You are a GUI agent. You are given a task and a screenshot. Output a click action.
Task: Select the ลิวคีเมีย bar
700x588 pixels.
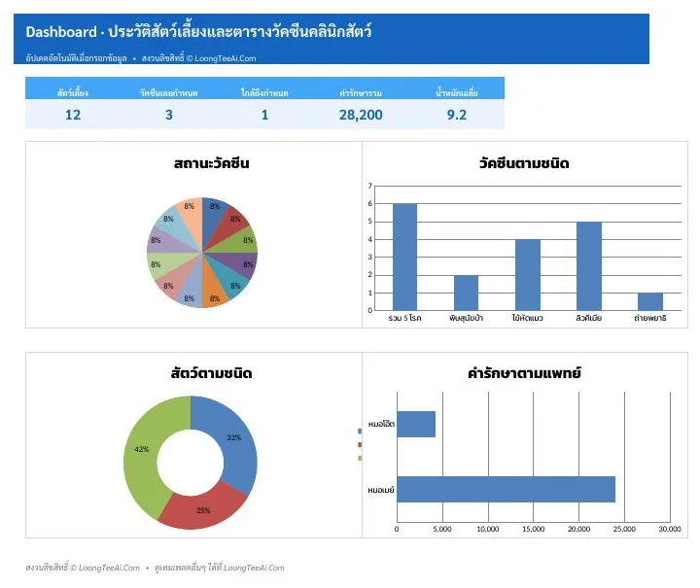point(589,266)
